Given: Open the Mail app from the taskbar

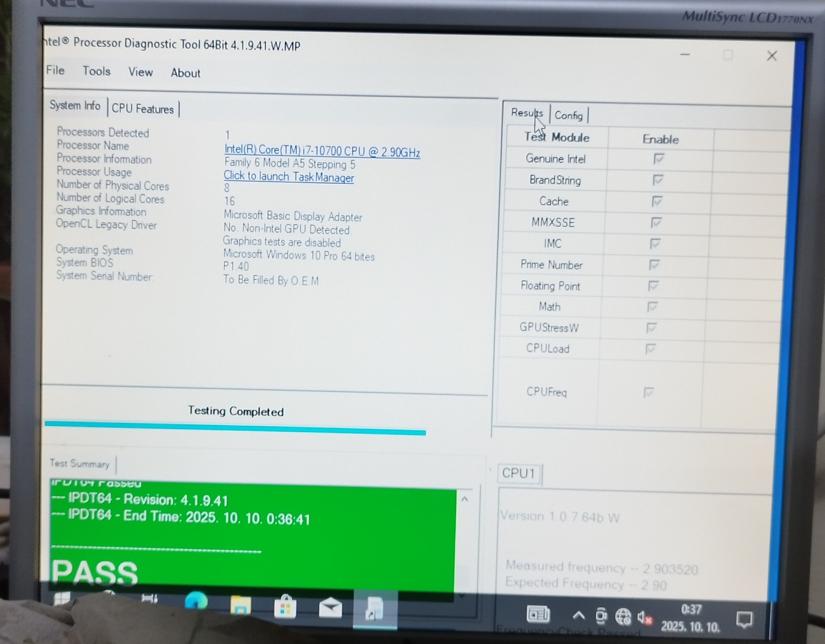Looking at the screenshot, I should (330, 608).
